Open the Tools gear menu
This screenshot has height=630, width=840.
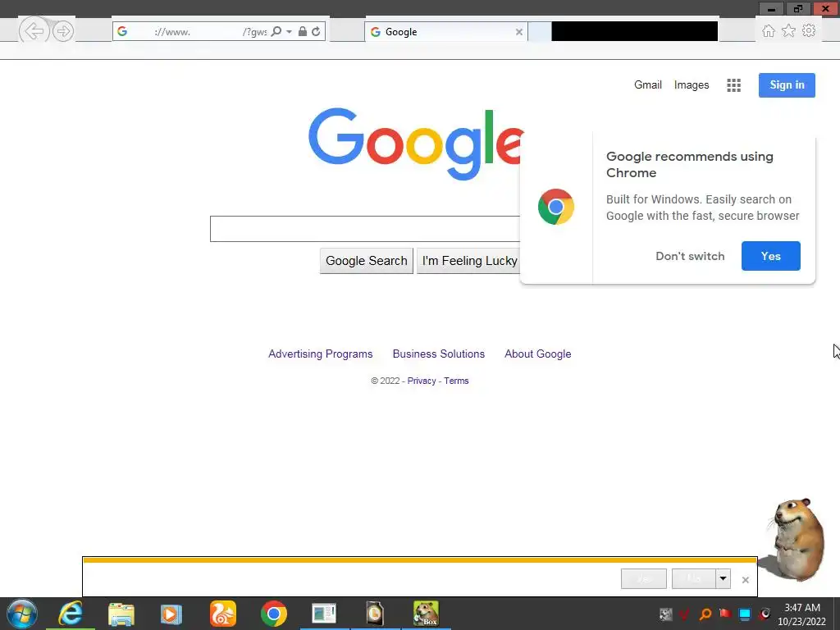click(809, 31)
